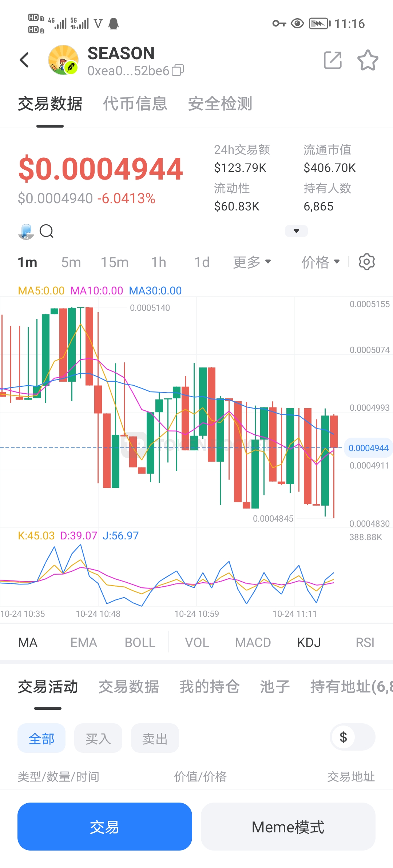Filter trades by 买入

tap(98, 738)
